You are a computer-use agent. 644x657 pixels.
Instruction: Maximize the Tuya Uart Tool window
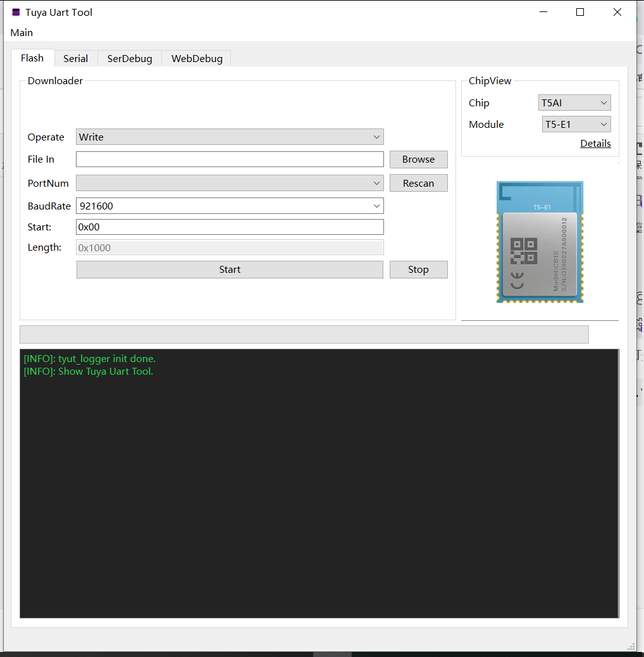[580, 12]
